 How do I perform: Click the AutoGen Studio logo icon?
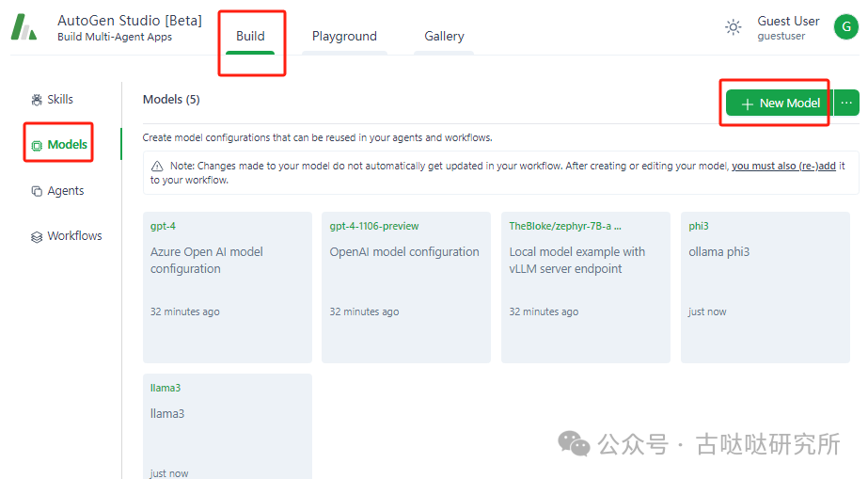pos(24,27)
